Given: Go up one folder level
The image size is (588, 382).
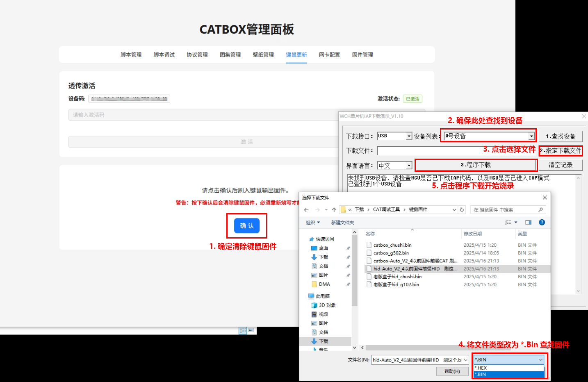Looking at the screenshot, I should [x=334, y=210].
